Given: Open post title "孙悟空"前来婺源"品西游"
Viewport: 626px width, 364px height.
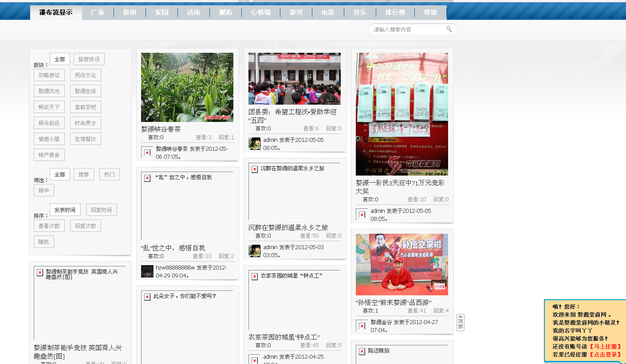Looking at the screenshot, I should tap(394, 302).
